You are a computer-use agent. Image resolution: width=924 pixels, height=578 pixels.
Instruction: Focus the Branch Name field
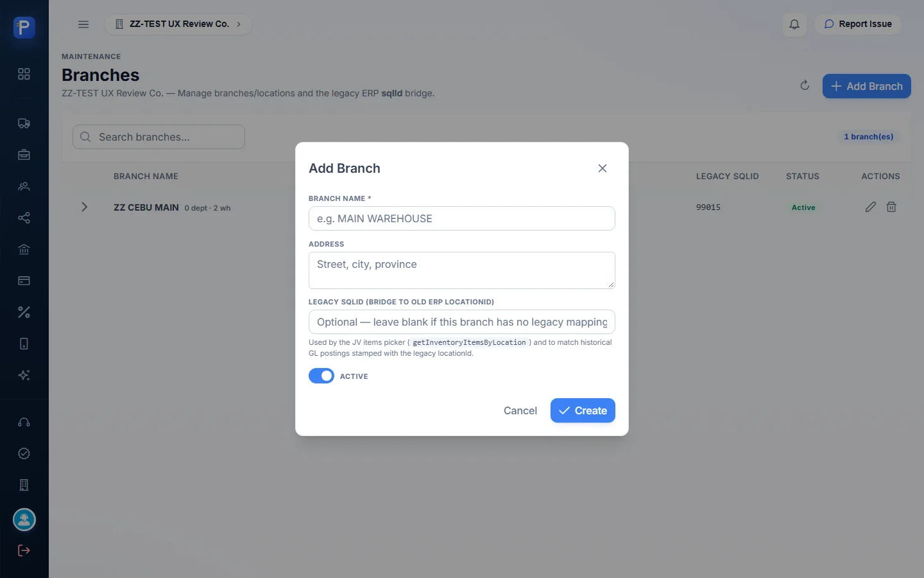462,218
